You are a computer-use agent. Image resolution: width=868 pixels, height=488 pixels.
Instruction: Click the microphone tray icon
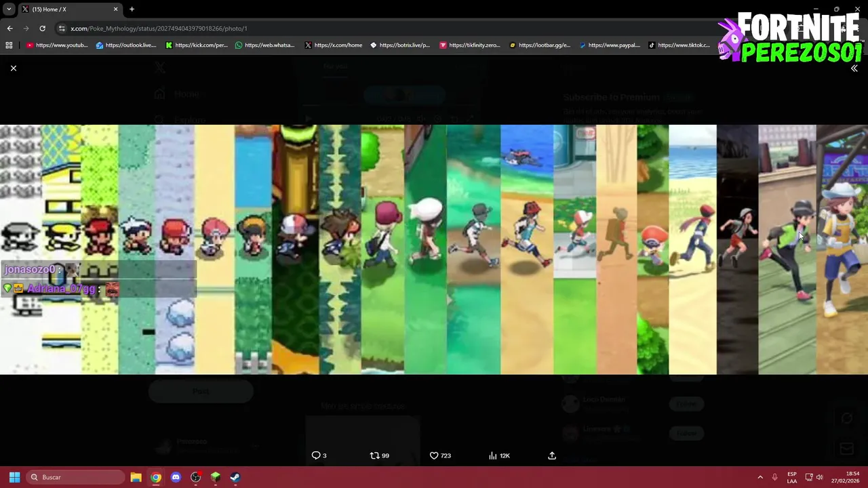[x=774, y=477]
